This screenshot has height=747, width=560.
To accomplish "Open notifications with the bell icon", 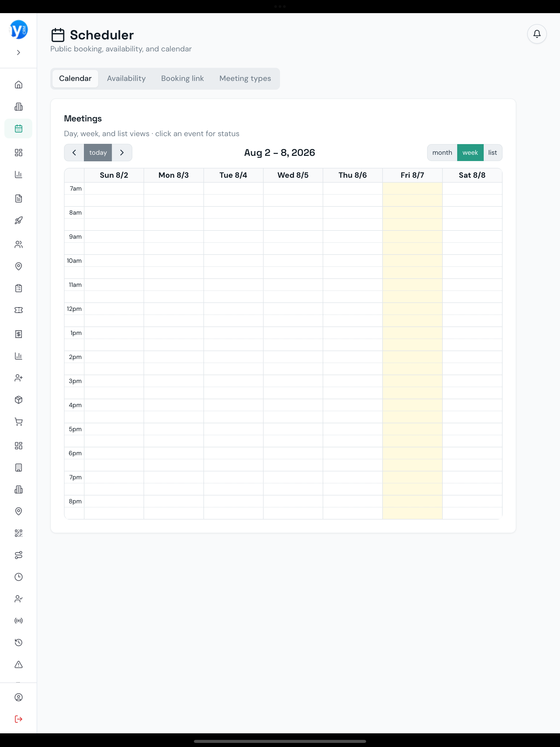I will 537,34.
